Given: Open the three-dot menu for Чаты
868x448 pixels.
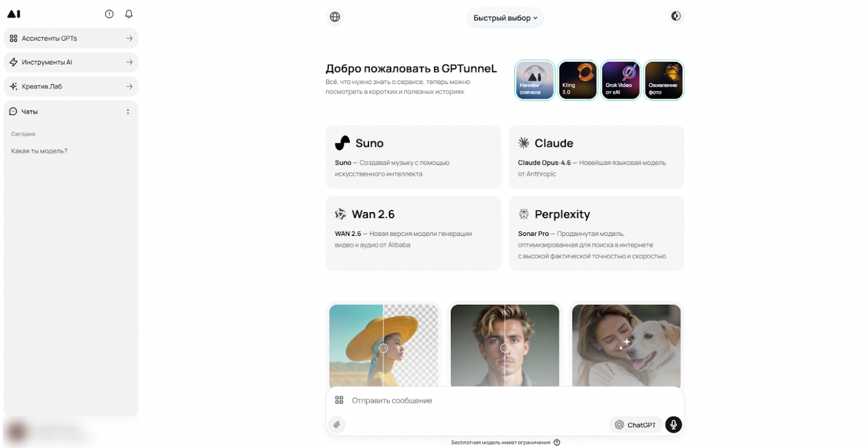Looking at the screenshot, I should (x=128, y=111).
